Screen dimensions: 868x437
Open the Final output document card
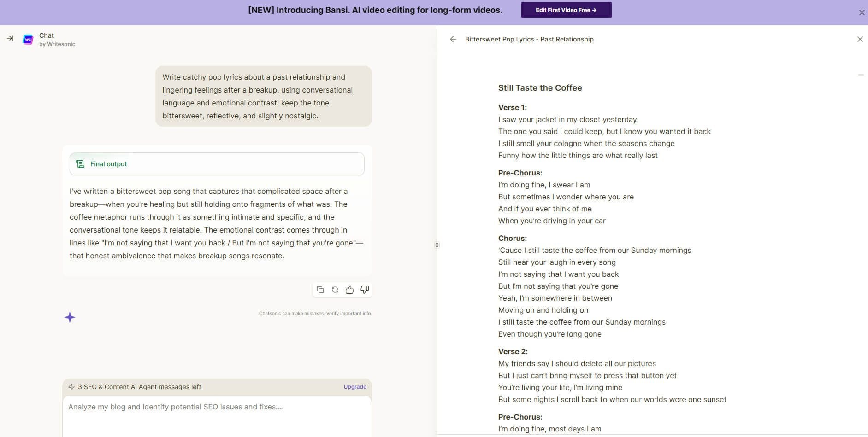[x=217, y=164]
